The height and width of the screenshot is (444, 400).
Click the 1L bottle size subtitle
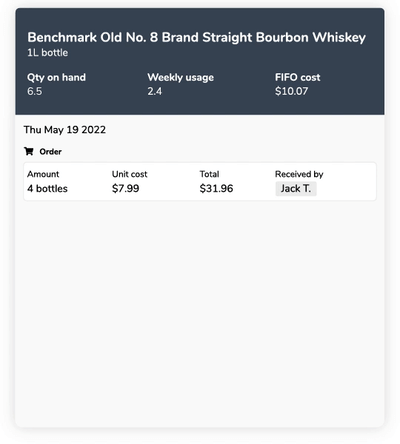47,53
